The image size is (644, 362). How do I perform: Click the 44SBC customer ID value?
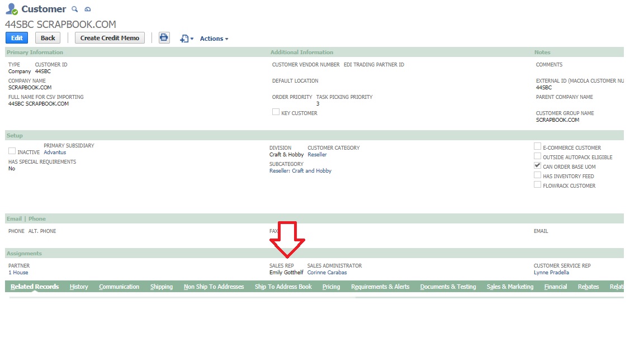(x=42, y=72)
